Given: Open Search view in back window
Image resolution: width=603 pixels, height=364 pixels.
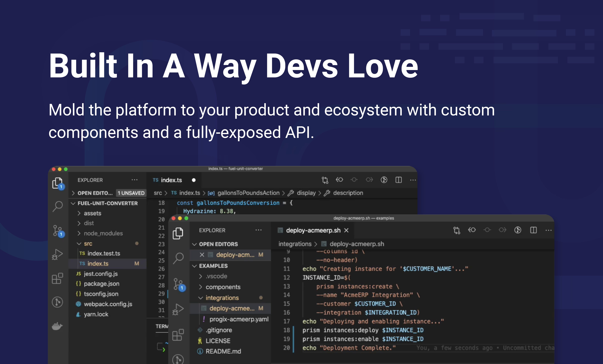Looking at the screenshot, I should 58,206.
